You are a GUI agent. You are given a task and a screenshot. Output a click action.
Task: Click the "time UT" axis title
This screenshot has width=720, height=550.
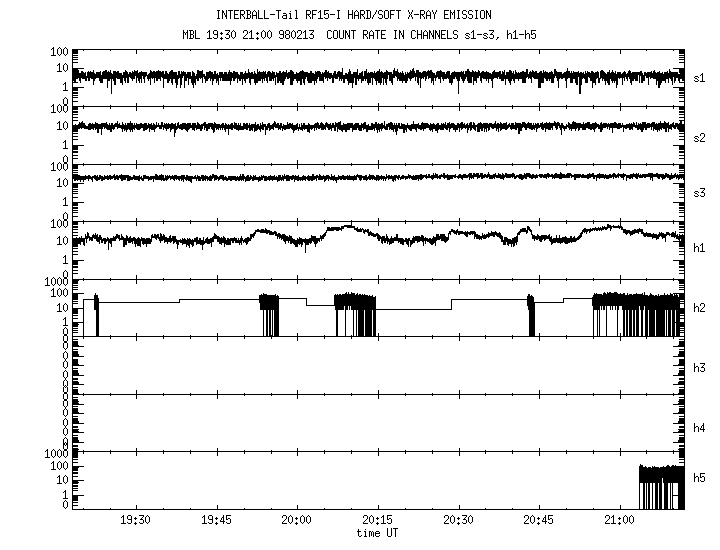pyautogui.click(x=377, y=534)
